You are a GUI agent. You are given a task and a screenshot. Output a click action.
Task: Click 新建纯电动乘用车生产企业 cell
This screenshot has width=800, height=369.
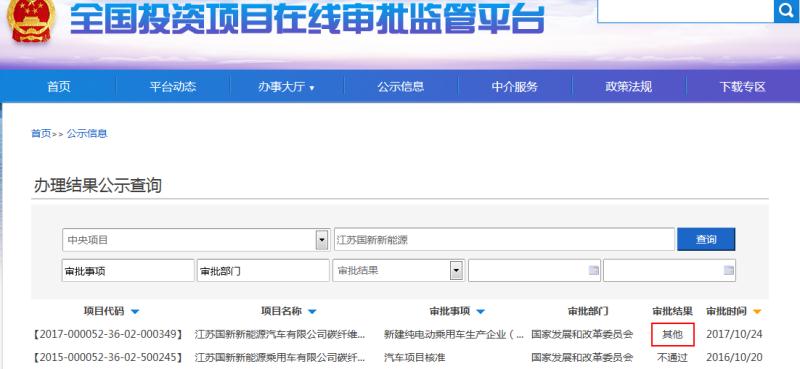click(x=454, y=335)
